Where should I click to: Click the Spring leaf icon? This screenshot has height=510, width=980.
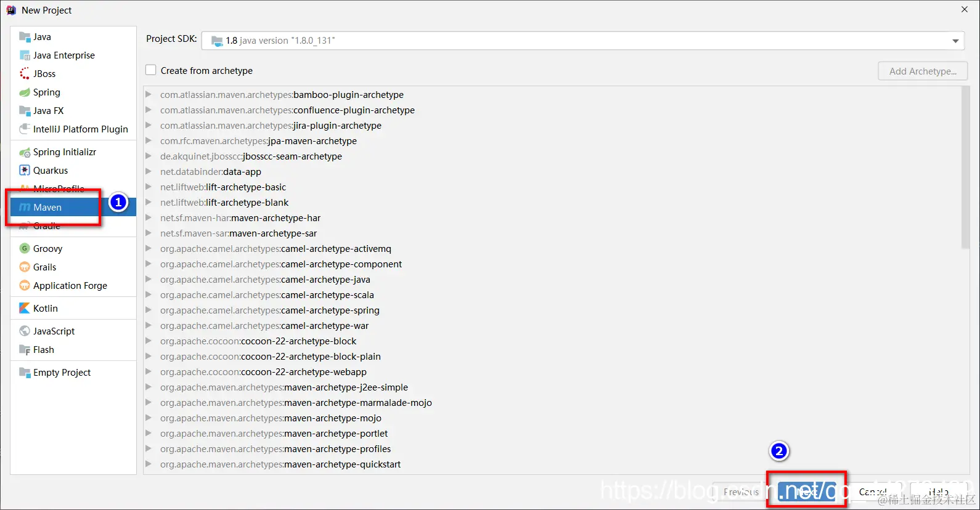[25, 92]
